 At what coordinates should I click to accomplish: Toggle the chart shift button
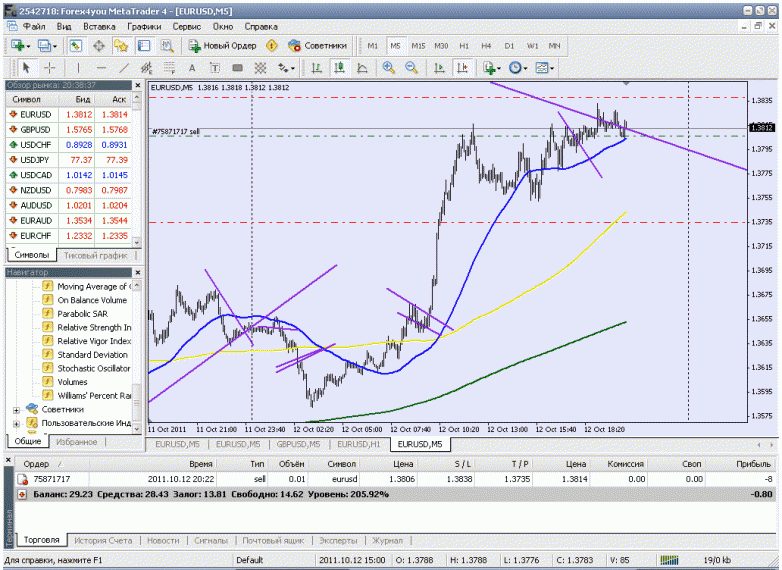(x=462, y=68)
